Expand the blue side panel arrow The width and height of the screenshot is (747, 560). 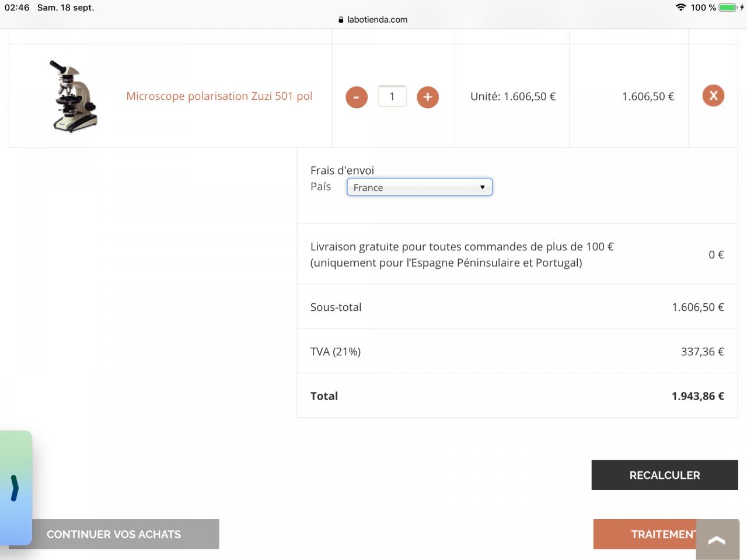(x=15, y=488)
